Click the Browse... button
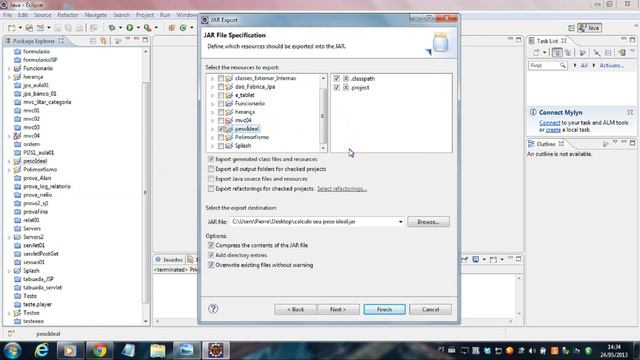640x360 pixels. point(428,222)
